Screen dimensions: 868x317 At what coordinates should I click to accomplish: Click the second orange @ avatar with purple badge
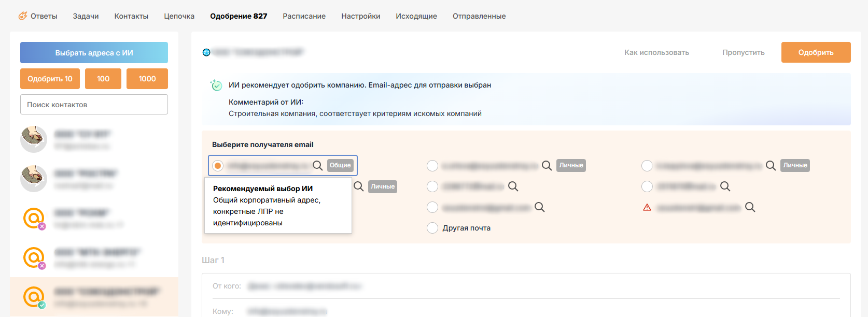point(34,257)
